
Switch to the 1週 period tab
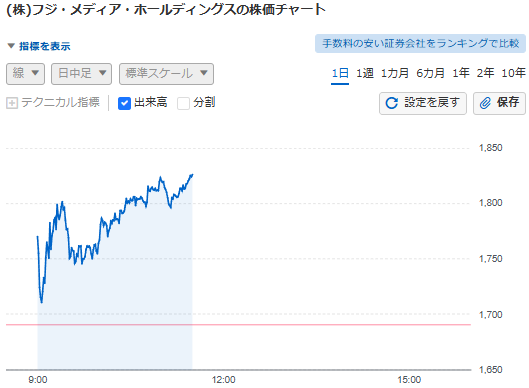tap(365, 73)
